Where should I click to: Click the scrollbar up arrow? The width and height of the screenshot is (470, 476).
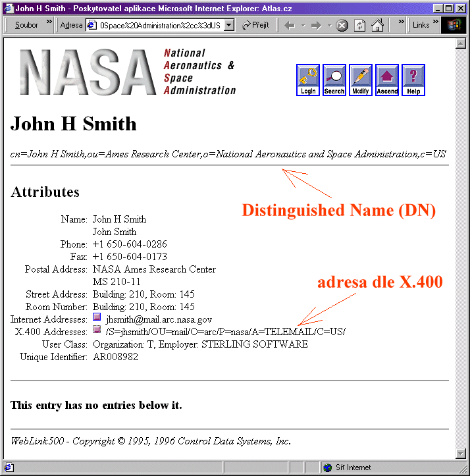461,43
